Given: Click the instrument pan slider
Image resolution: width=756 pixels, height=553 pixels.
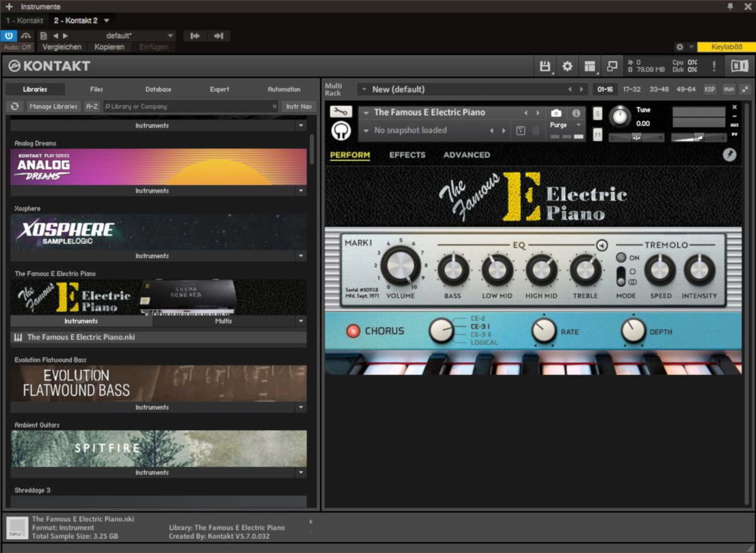Looking at the screenshot, I should pyautogui.click(x=636, y=137).
